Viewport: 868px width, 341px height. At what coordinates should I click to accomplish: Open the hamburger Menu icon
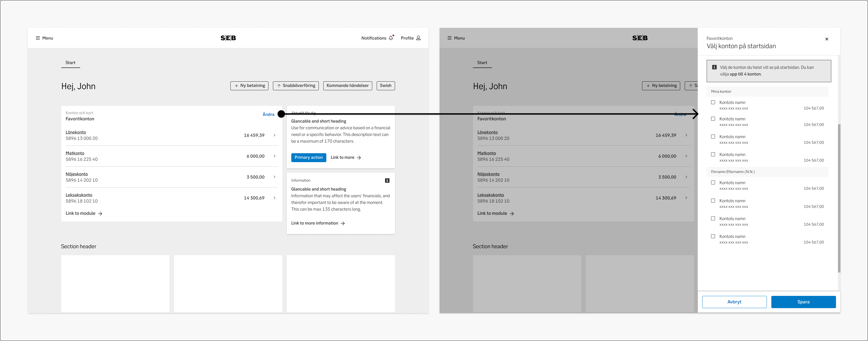point(38,38)
